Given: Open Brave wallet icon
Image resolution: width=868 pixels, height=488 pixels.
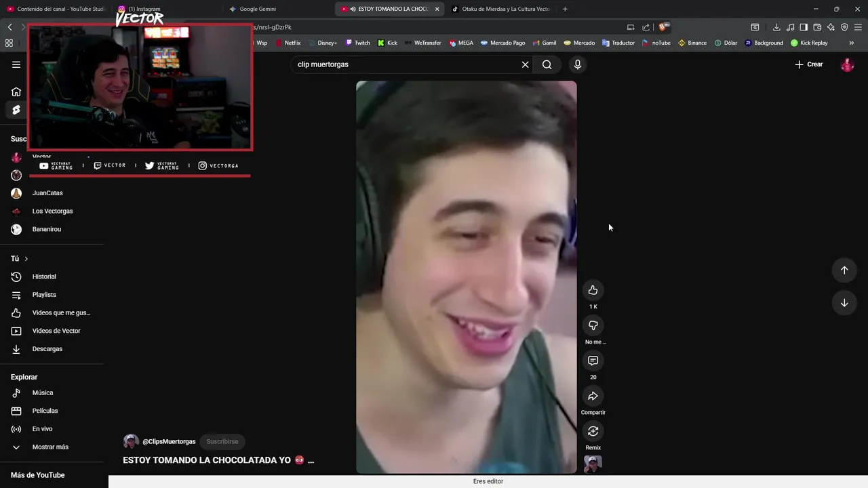Looking at the screenshot, I should (817, 27).
